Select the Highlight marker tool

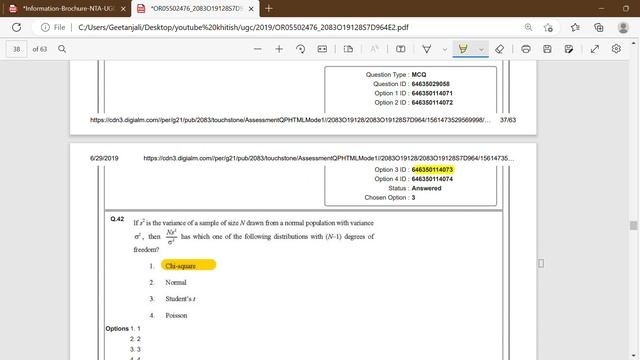(x=463, y=49)
